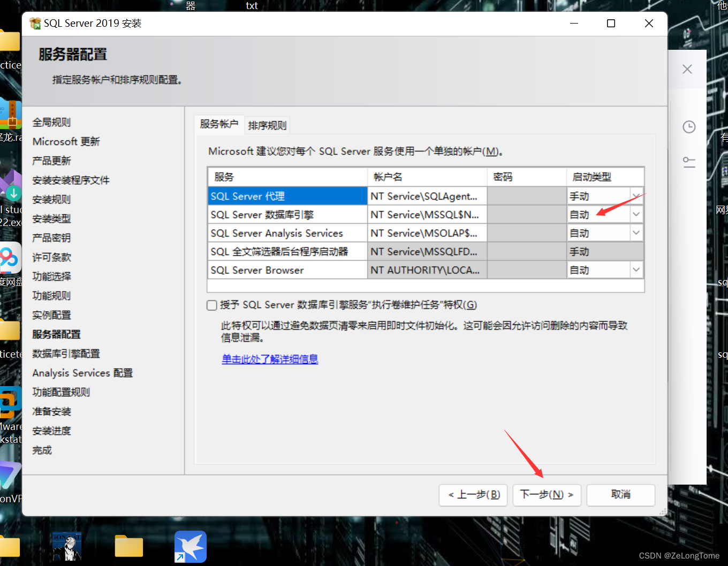This screenshot has width=728, height=566.
Task: Click account name NT Service\MSOLAP$ cell
Action: (x=427, y=233)
